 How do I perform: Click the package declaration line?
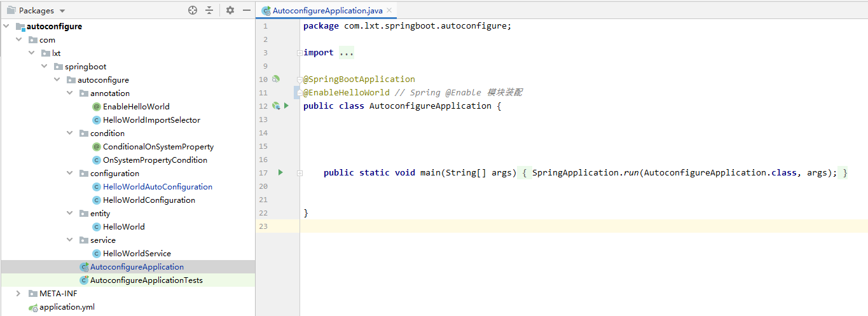[x=408, y=26]
